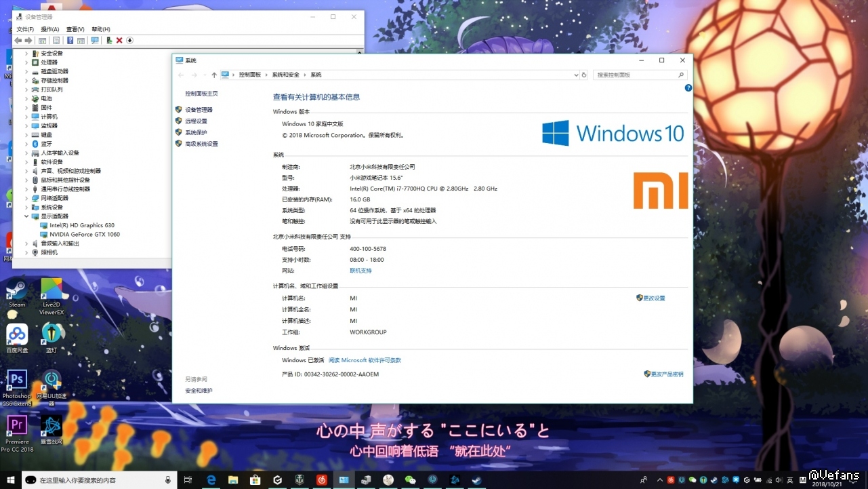Open 设备管理器 link in System sidebar
868x489 pixels.
tap(199, 110)
